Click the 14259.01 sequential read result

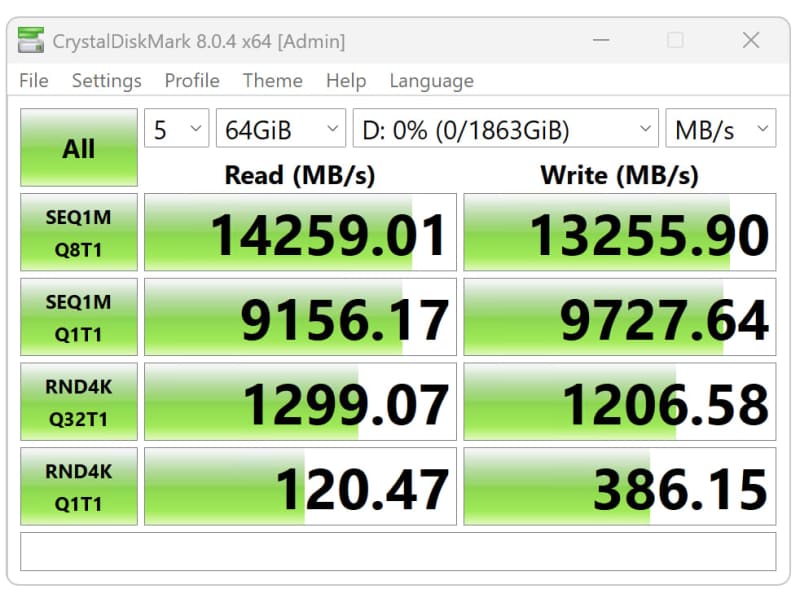[300, 233]
